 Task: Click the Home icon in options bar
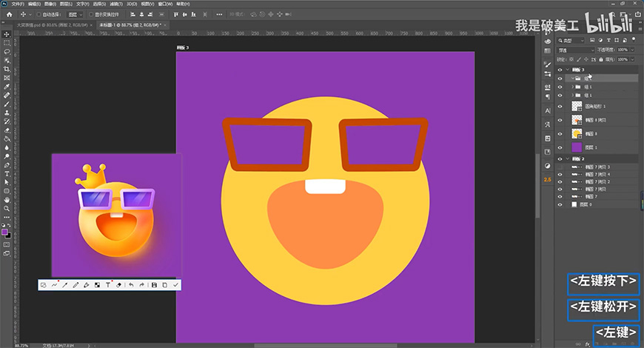[7, 14]
